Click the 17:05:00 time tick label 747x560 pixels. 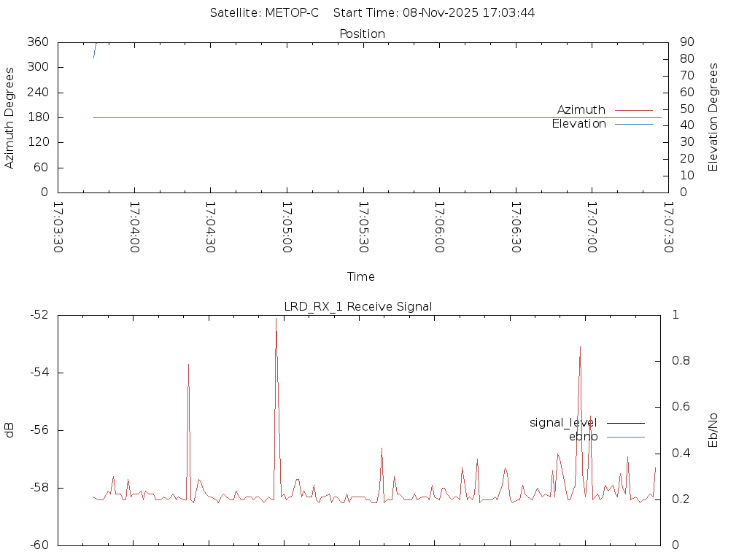pos(287,227)
